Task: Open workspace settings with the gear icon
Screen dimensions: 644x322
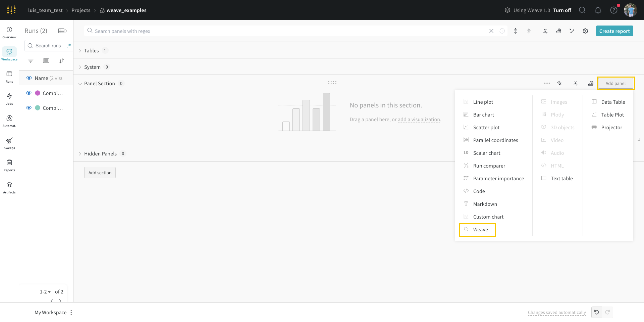Action: (585, 31)
